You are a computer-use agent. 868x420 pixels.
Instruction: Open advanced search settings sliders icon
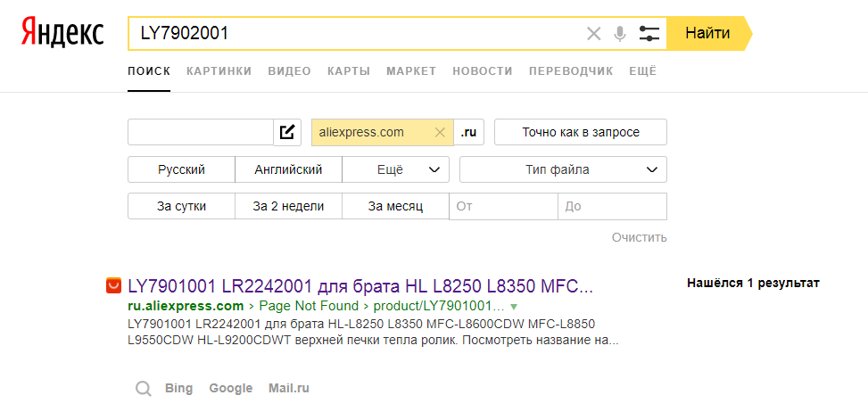(x=649, y=34)
